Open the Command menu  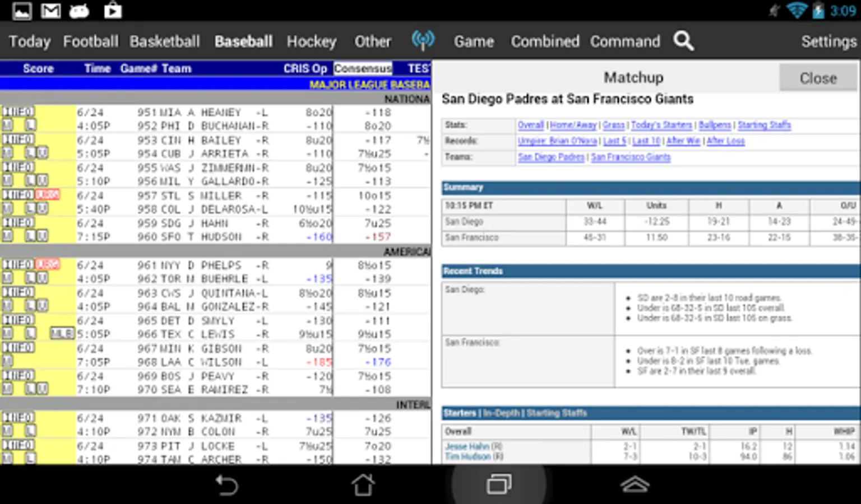click(x=625, y=41)
